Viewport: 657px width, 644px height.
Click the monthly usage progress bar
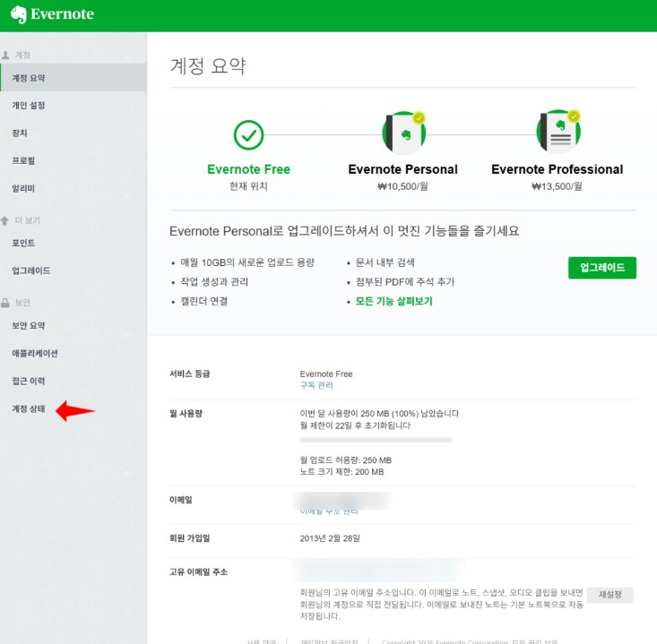tap(376, 440)
